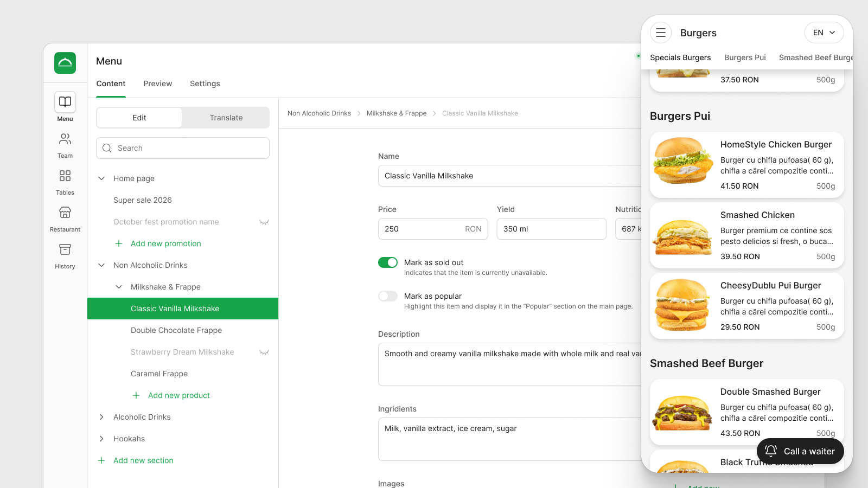Click the plus icon beside Add new promotion
868x488 pixels.
pyautogui.click(x=119, y=243)
